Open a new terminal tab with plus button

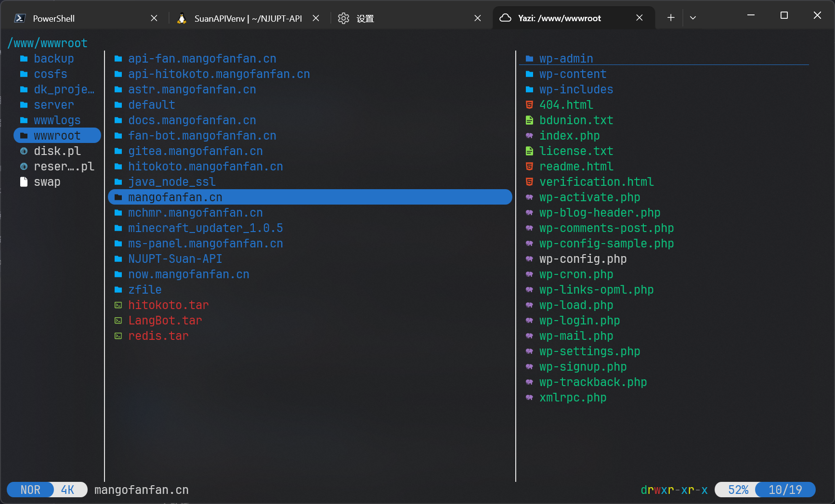pos(671,18)
